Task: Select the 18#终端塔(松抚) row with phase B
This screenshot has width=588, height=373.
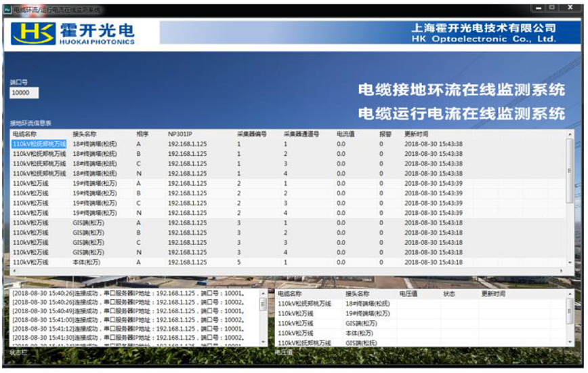Action: (288, 154)
